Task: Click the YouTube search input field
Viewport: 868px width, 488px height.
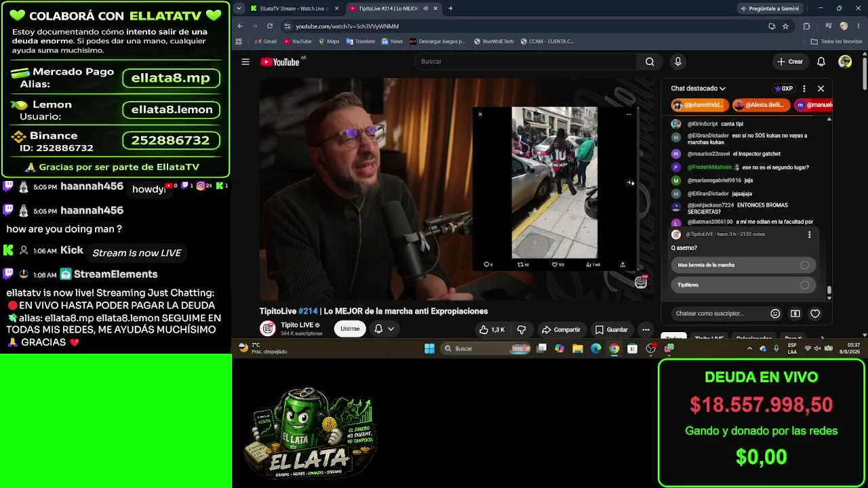Action: pos(526,62)
